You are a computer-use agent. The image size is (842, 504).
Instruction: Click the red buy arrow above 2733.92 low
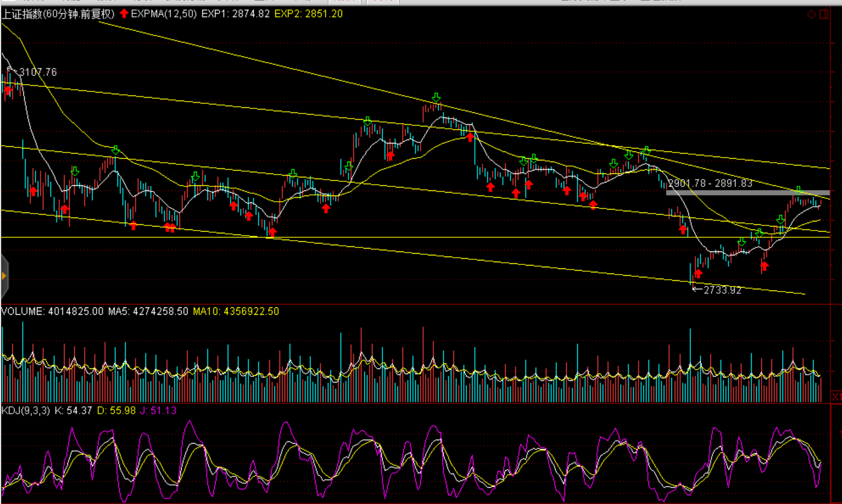[x=698, y=273]
